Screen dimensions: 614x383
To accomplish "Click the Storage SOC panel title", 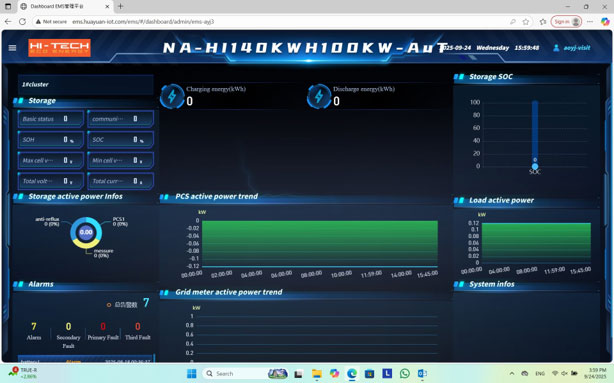I will point(491,77).
